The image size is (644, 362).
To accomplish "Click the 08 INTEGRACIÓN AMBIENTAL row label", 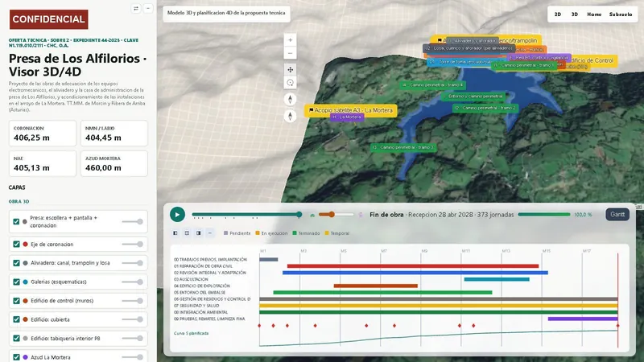I will [200, 312].
